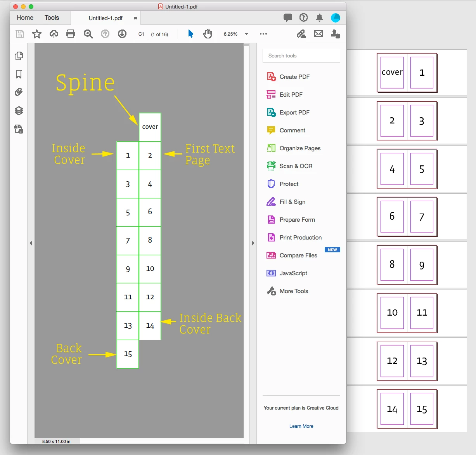Screen dimensions: 476x455
Task: Go to next page arrow
Action: [122, 34]
